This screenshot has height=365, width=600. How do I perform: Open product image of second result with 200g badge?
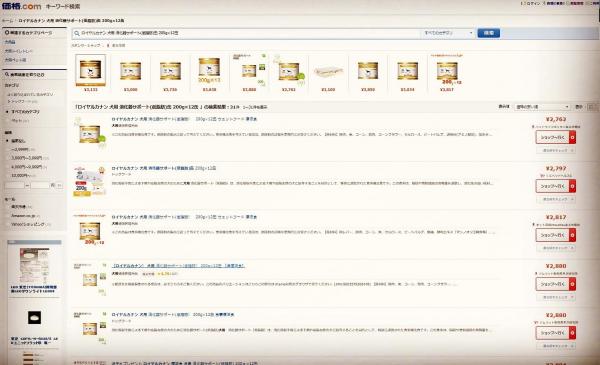90,182
